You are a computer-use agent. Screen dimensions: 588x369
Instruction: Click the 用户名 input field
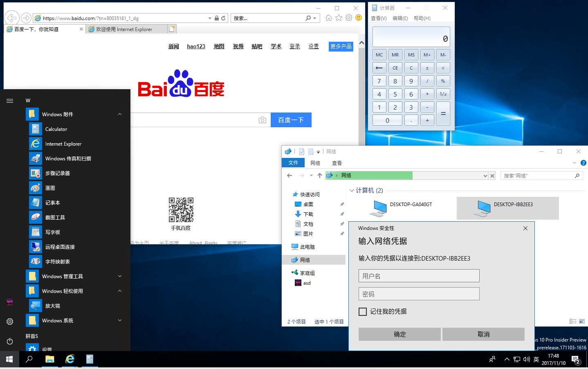[x=419, y=276]
